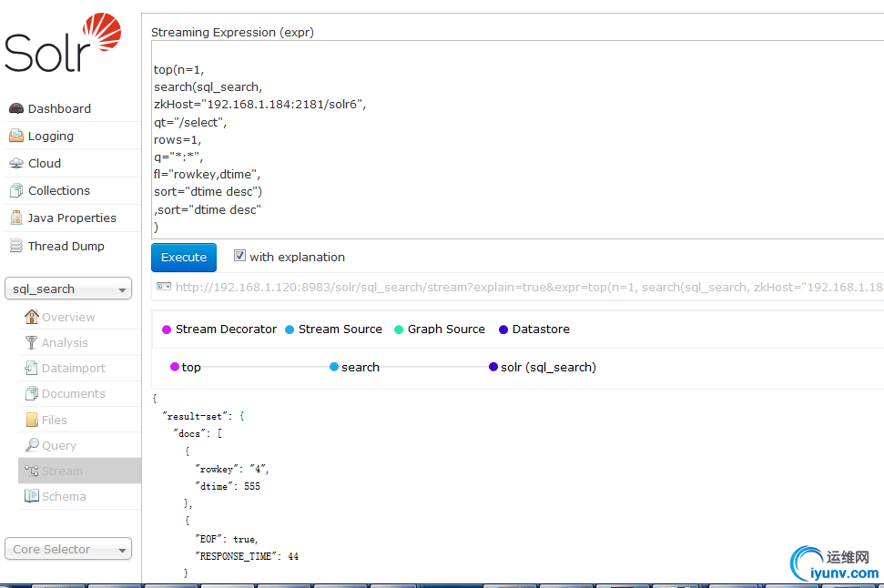
Task: Click the zkHost line in the expression
Action: [259, 105]
